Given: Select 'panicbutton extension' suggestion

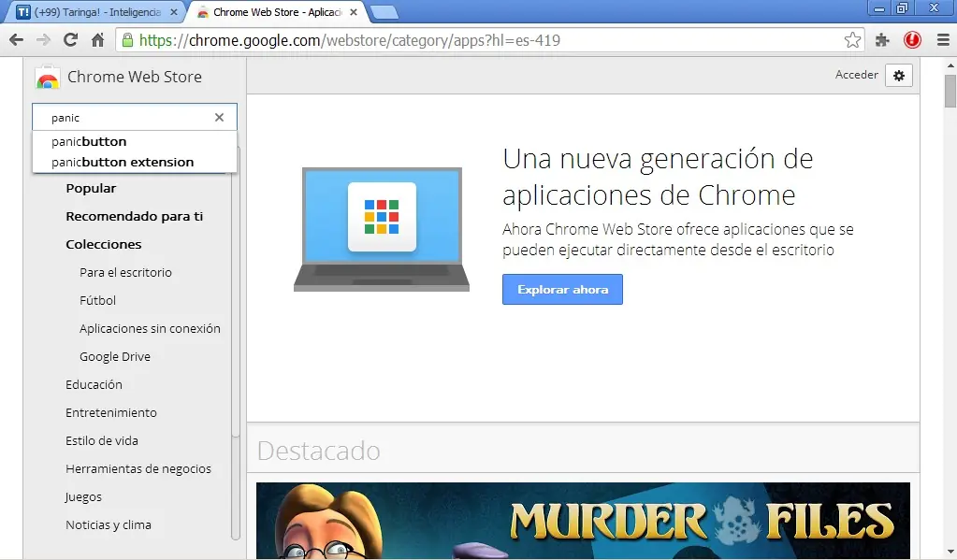Looking at the screenshot, I should click(135, 163).
